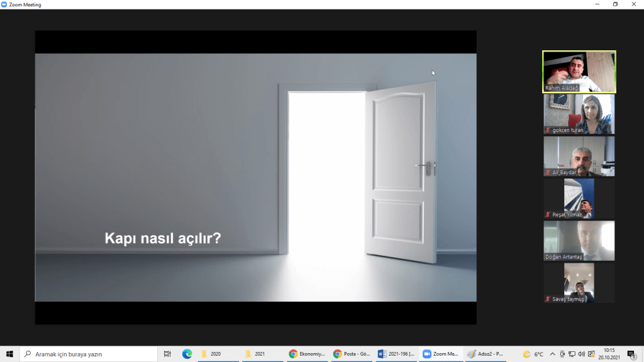The height and width of the screenshot is (362, 644).
Task: Switch to the Word document 2021-196
Action: click(x=396, y=354)
